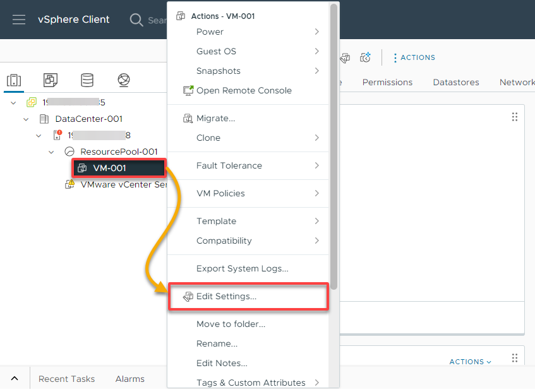The image size is (535, 392).
Task: Click the host icon with red alert
Action: [x=57, y=135]
